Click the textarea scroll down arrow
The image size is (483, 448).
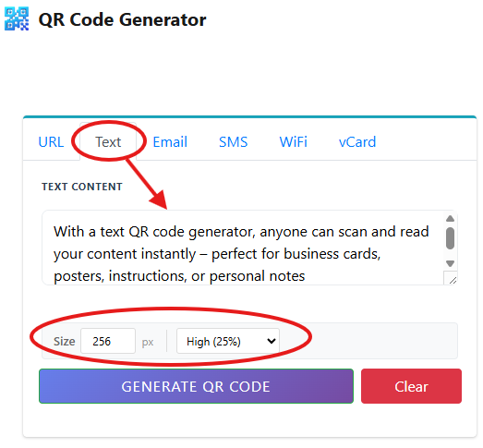coord(450,263)
